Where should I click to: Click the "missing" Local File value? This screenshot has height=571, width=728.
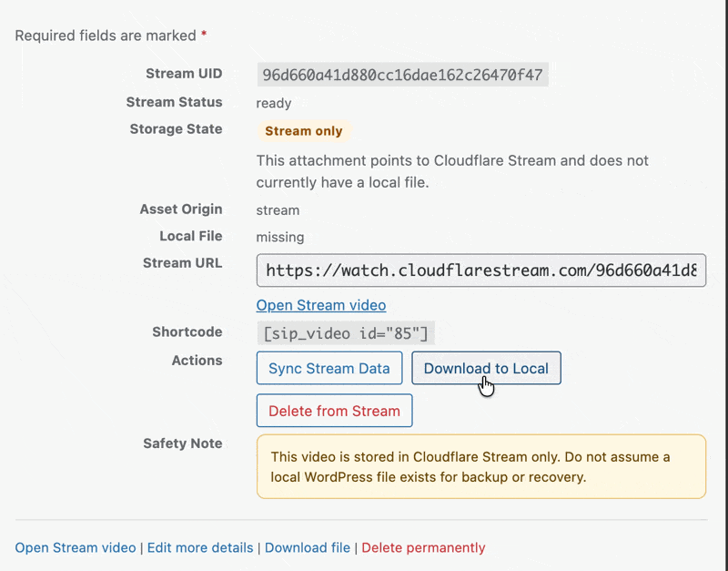point(280,237)
